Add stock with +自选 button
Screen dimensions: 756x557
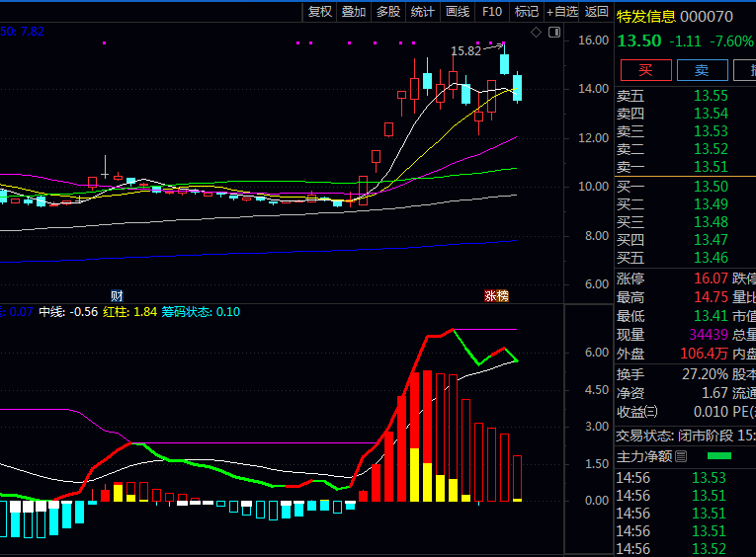(562, 12)
